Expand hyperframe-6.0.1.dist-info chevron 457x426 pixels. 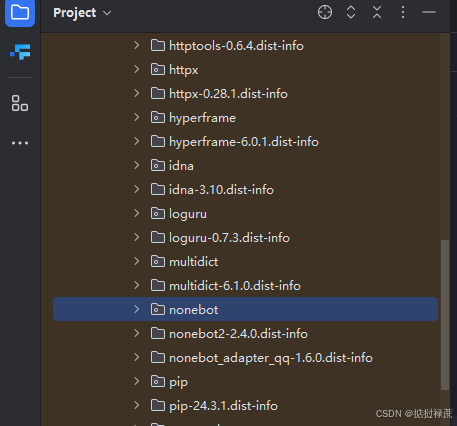click(136, 141)
